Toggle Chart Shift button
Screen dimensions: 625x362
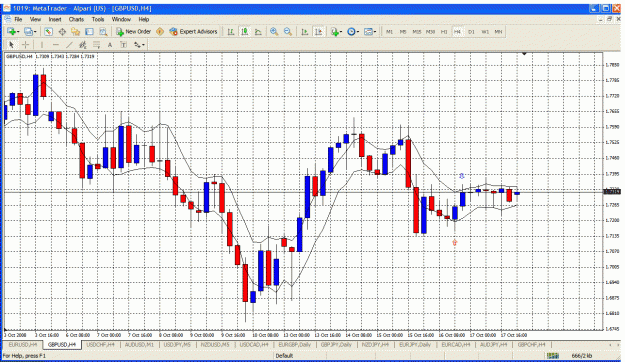pos(318,32)
